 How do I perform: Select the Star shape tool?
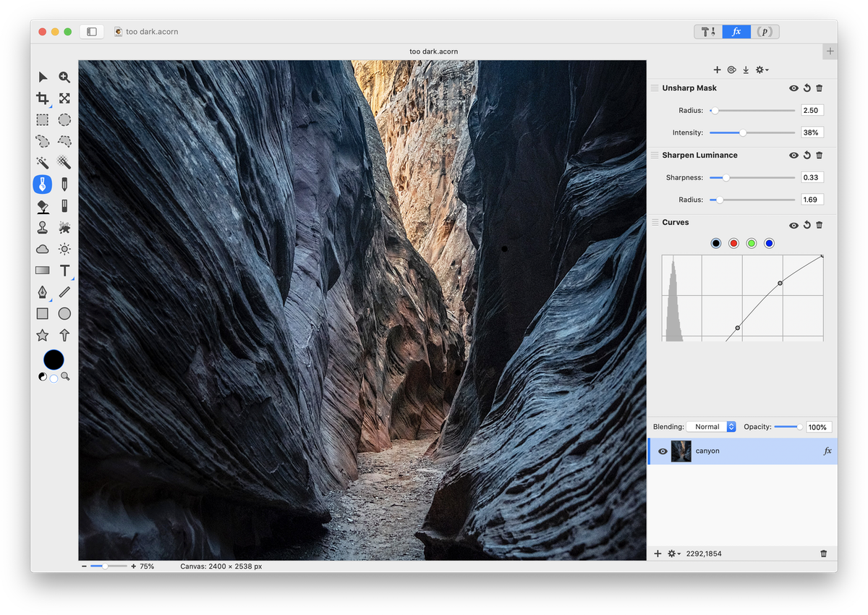click(x=43, y=335)
